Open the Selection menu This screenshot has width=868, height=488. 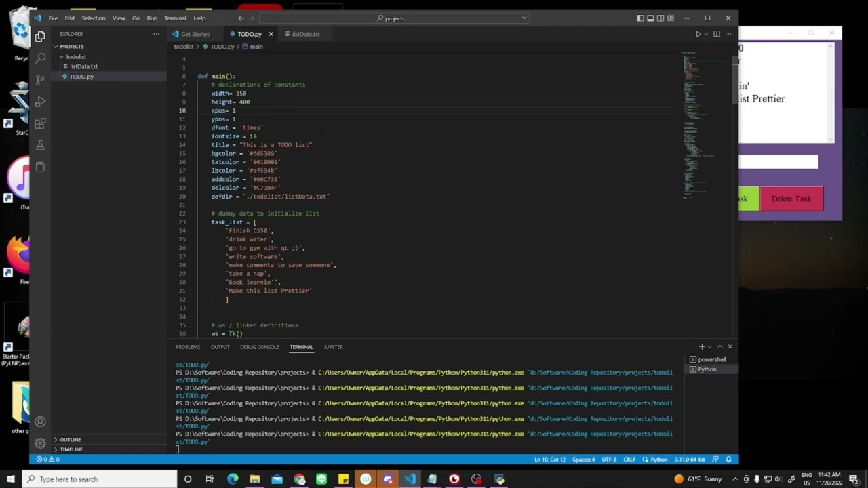[x=94, y=18]
